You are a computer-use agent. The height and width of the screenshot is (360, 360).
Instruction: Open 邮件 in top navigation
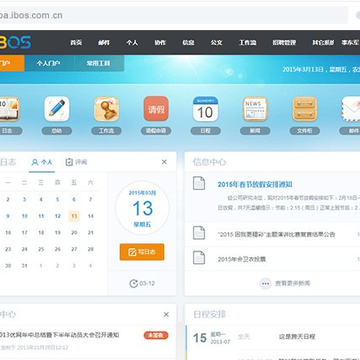coord(104,43)
